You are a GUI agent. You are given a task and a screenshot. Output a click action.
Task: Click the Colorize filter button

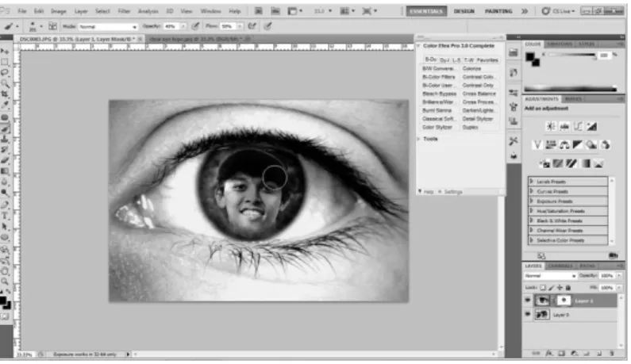tap(479, 68)
